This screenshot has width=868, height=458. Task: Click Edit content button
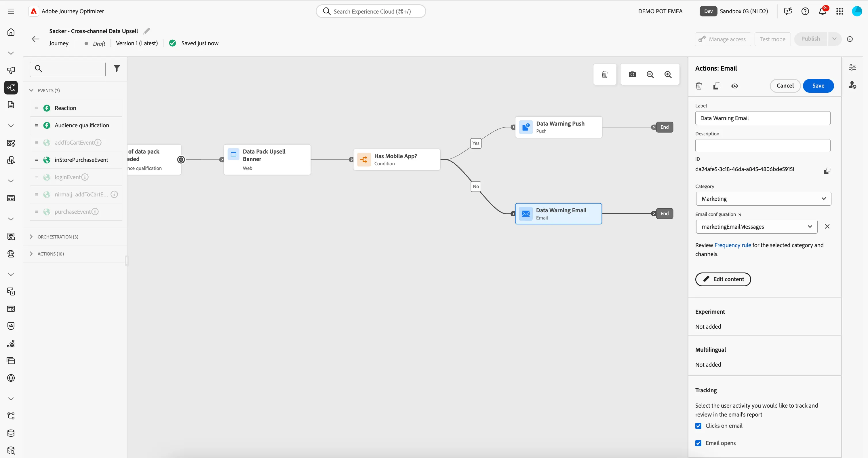[x=723, y=279]
